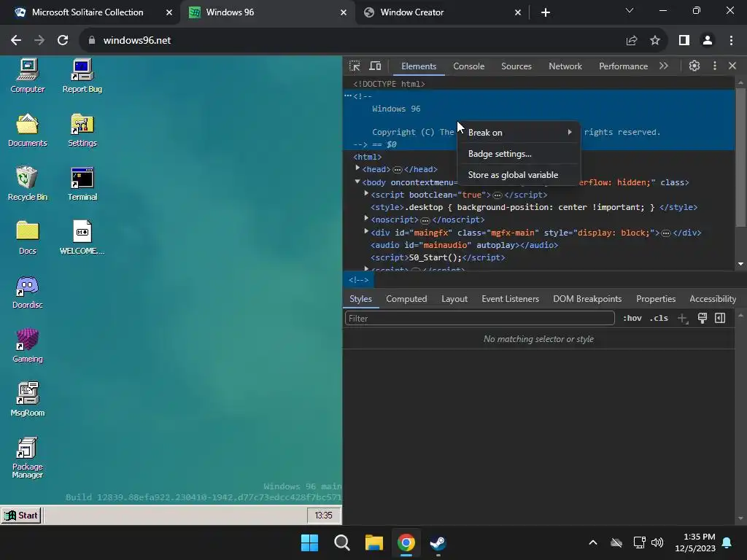Open Steam from the taskbar
Image resolution: width=747 pixels, height=560 pixels.
pos(438,542)
